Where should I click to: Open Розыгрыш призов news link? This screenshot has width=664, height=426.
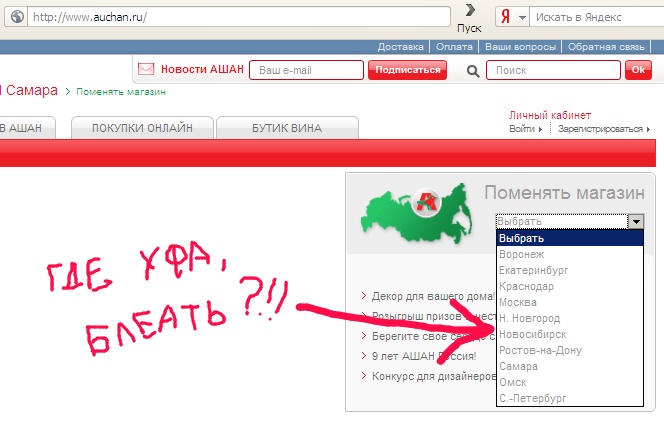[433, 316]
